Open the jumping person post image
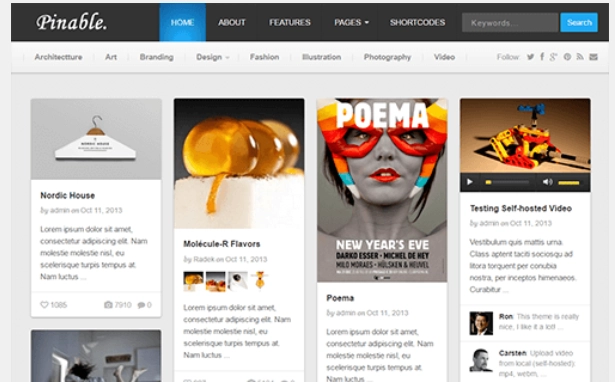Viewport: 615px width, 382px height. [96, 356]
